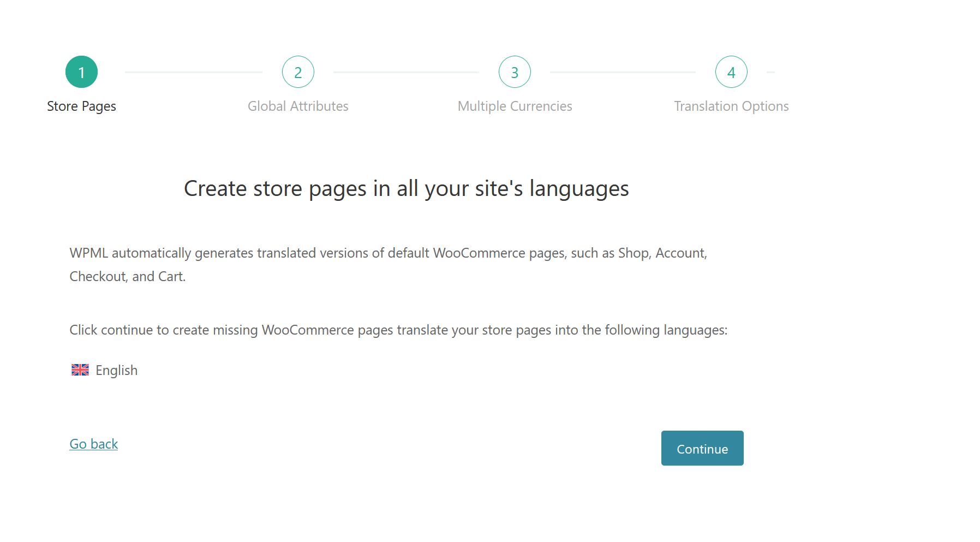Screen dimensions: 980x542
Task: Click the English language text
Action: pos(116,371)
